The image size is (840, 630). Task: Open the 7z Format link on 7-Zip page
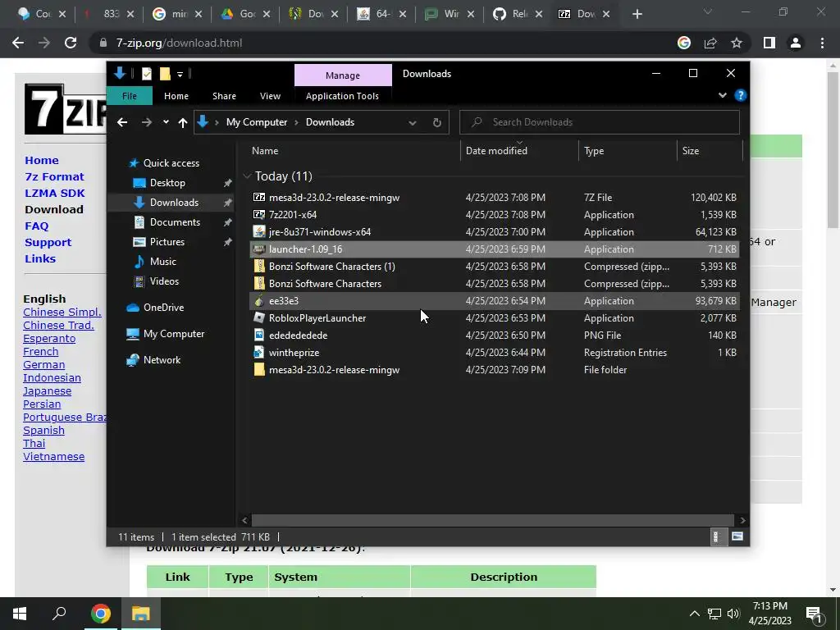pos(54,177)
